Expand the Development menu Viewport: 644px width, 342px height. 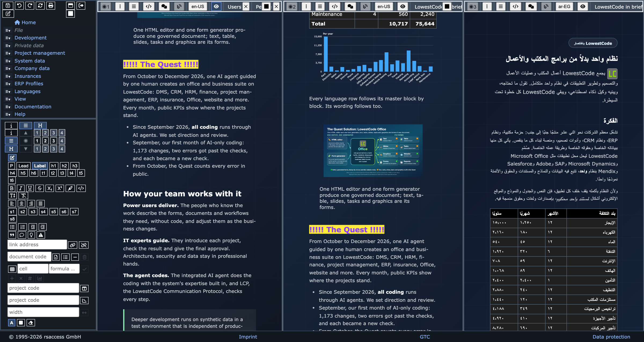coord(30,38)
